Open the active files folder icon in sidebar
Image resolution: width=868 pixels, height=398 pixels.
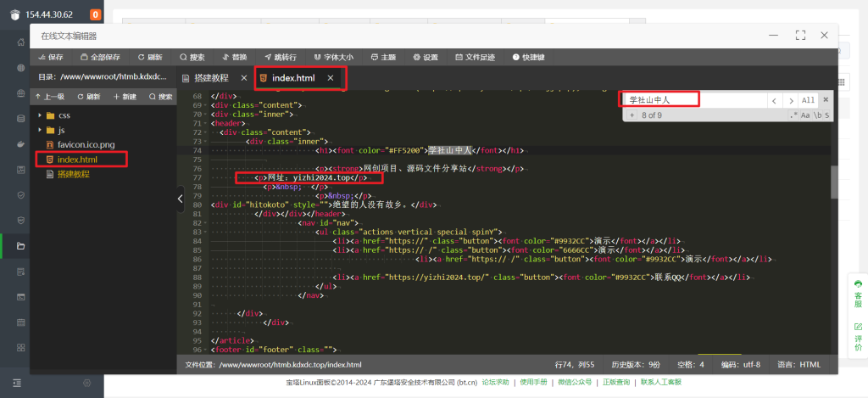tap(20, 246)
